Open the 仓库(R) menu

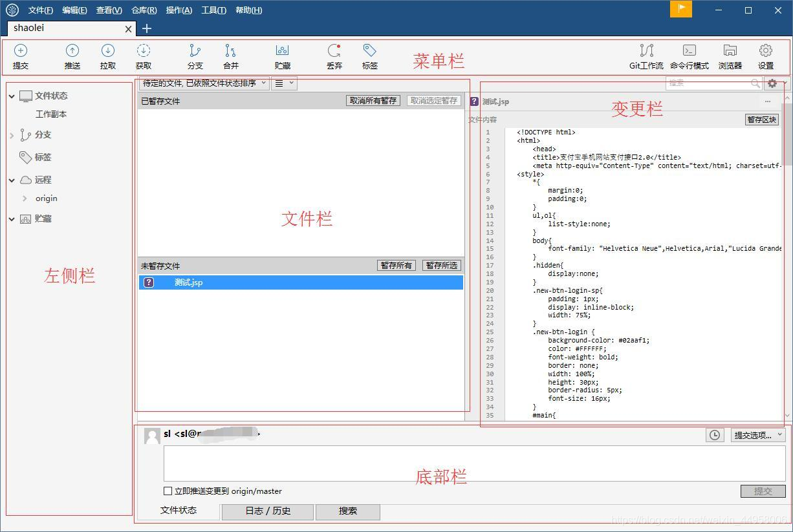click(144, 10)
